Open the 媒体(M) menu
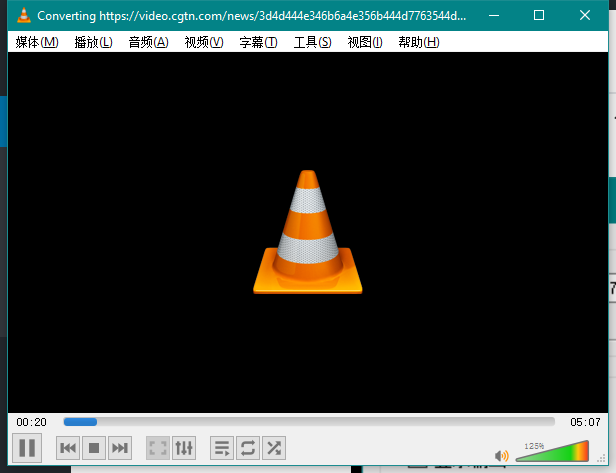Image resolution: width=616 pixels, height=473 pixels. tap(37, 42)
